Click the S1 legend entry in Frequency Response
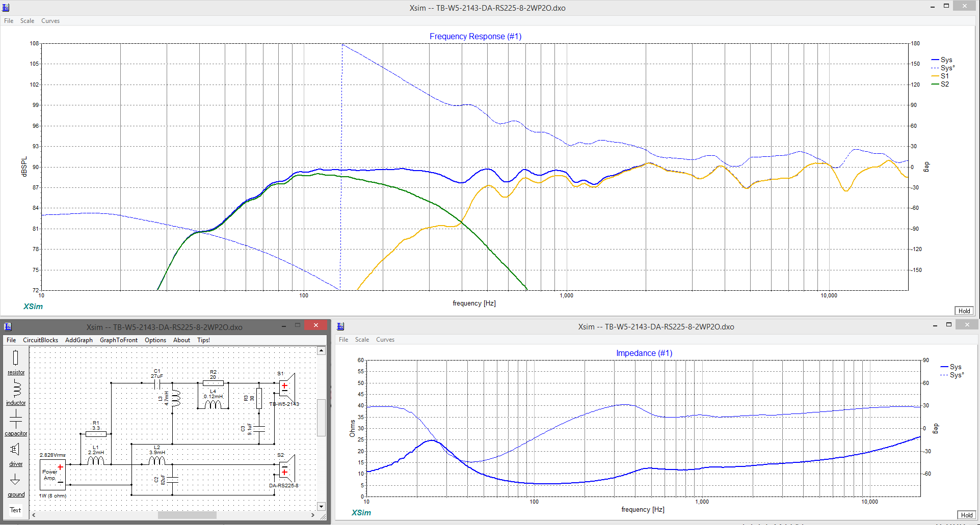Viewport: 980px width, 525px height. click(x=940, y=76)
